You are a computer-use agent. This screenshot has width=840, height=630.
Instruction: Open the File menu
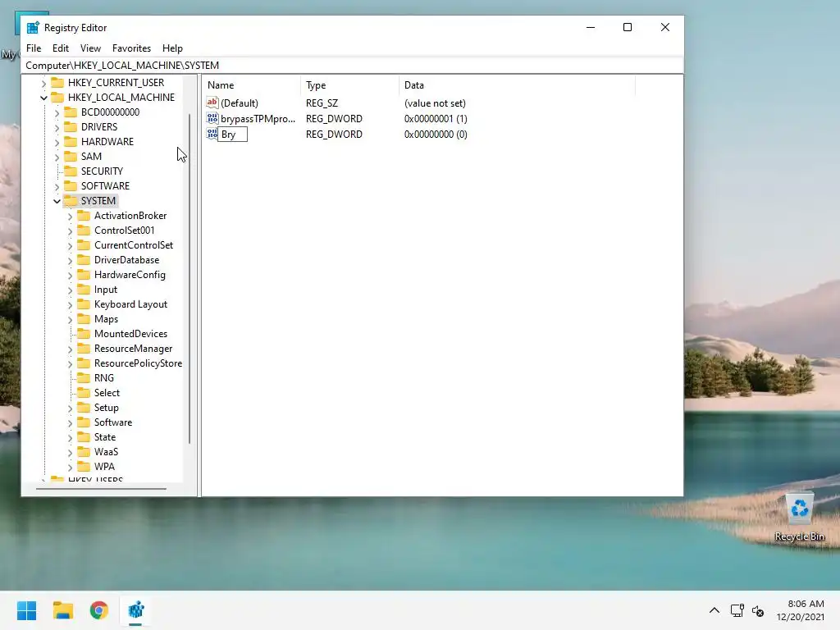[33, 48]
